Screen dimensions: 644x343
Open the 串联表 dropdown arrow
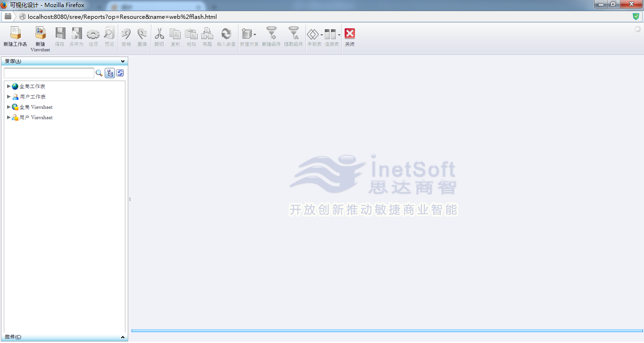322,34
